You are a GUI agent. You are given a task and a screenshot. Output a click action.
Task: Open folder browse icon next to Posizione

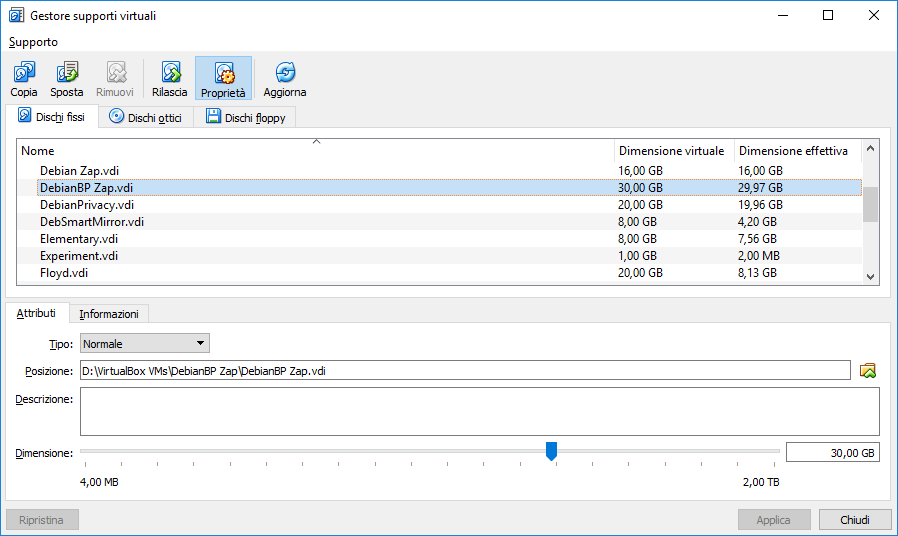tap(868, 371)
